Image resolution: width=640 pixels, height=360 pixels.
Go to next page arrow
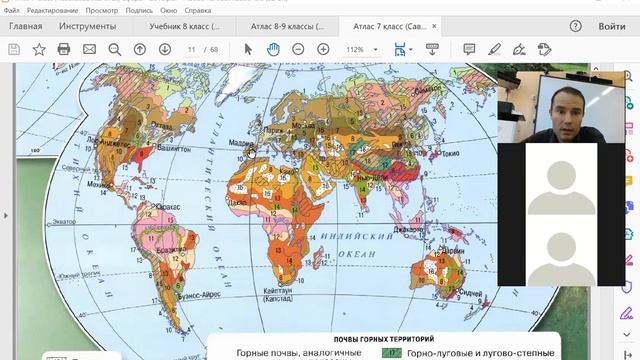pos(165,50)
